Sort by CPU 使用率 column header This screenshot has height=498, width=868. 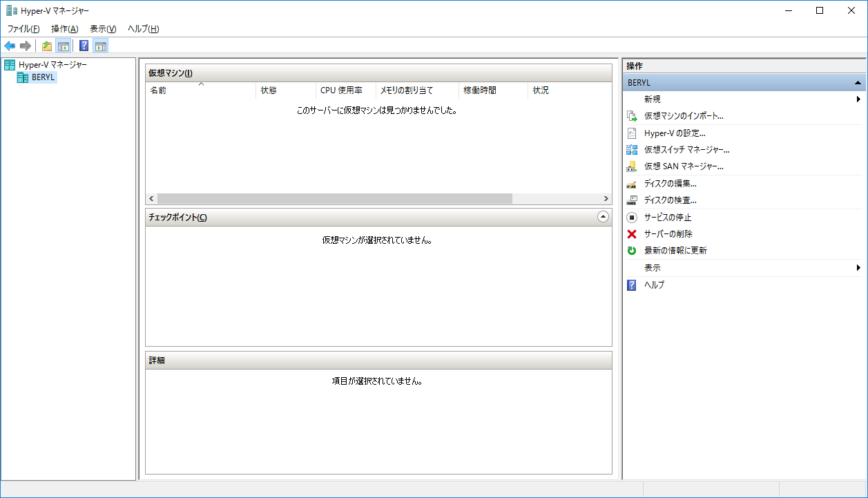tap(345, 90)
